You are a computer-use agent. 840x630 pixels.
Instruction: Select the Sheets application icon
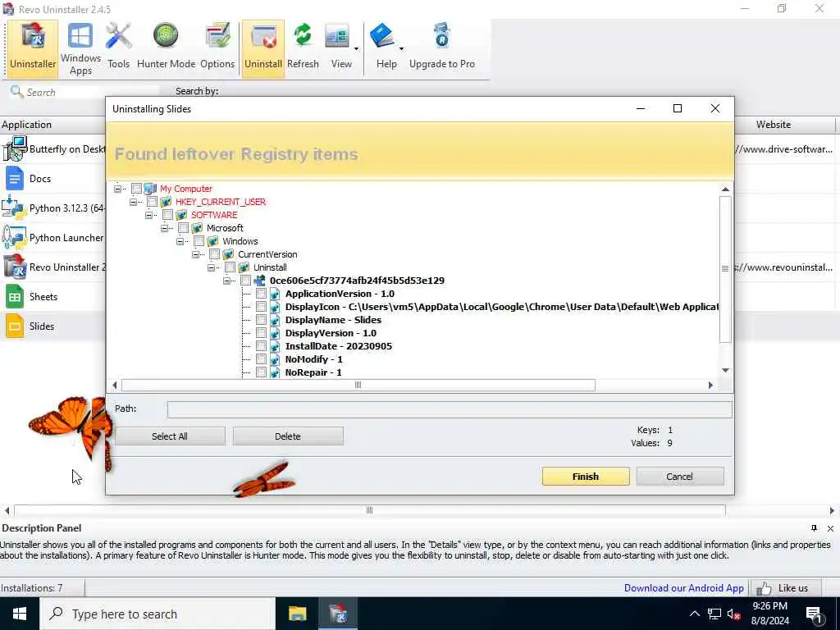pyautogui.click(x=15, y=296)
